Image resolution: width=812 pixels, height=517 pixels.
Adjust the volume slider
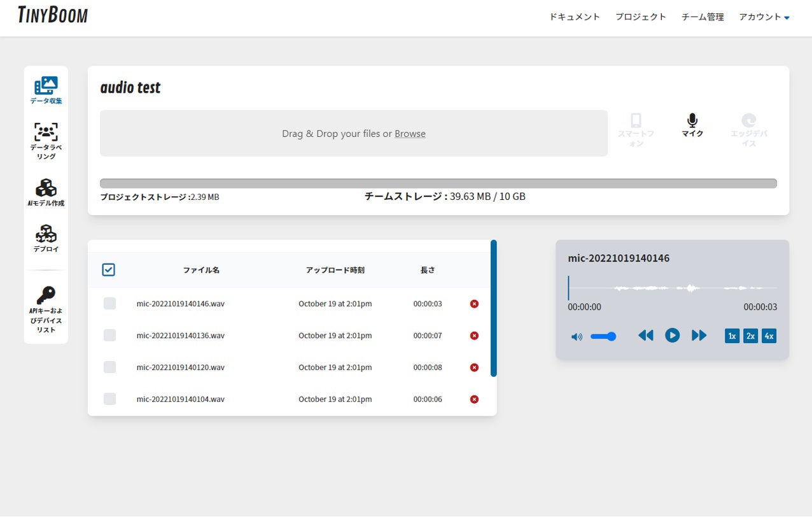coord(603,336)
